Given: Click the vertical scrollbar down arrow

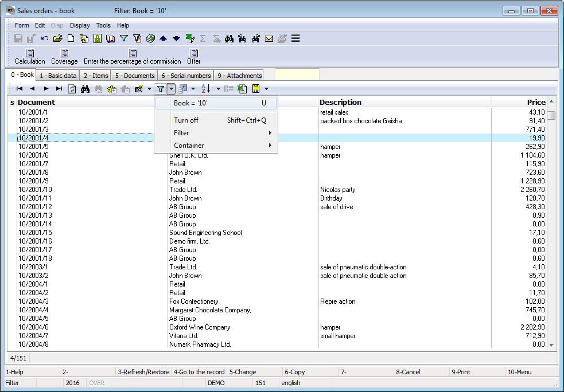Looking at the screenshot, I should 551,345.
